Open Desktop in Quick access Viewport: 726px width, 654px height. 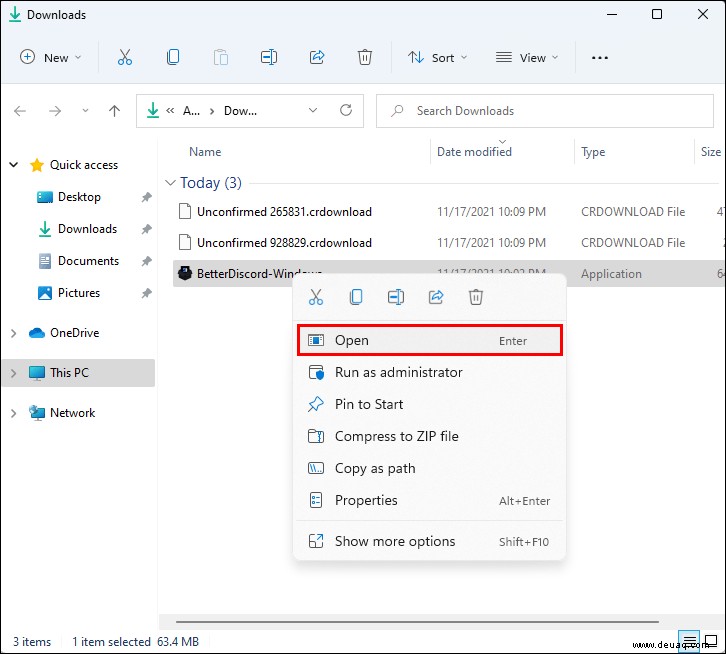(79, 197)
